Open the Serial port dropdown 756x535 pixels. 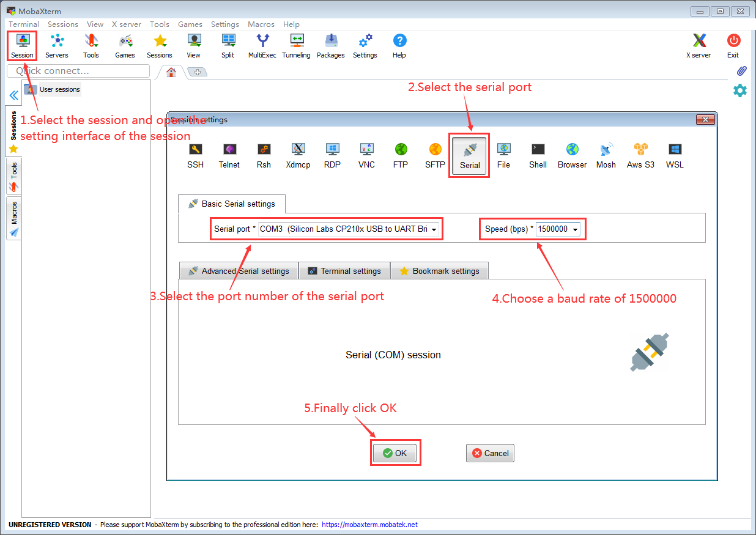click(349, 229)
